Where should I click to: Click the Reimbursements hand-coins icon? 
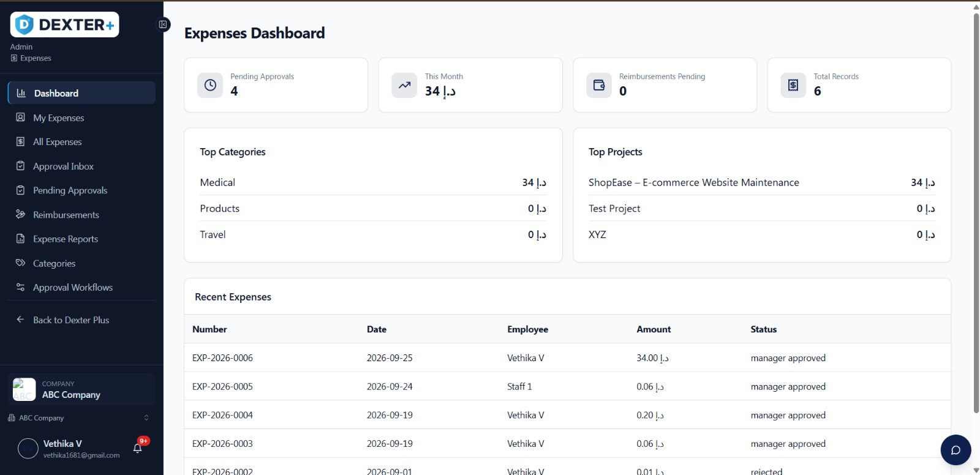(20, 214)
